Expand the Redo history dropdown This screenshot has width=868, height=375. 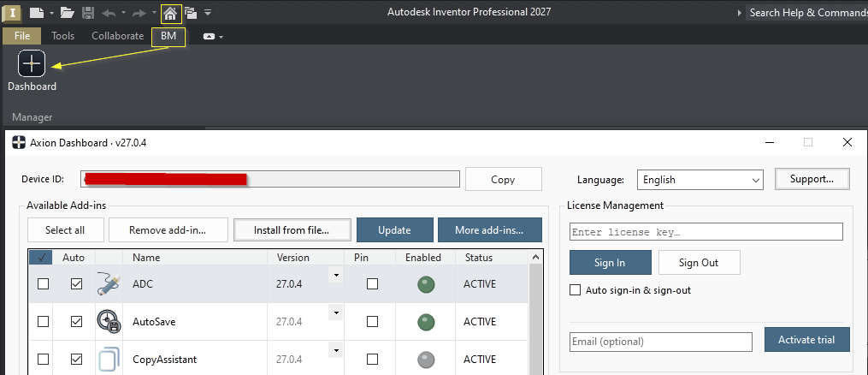(x=154, y=12)
